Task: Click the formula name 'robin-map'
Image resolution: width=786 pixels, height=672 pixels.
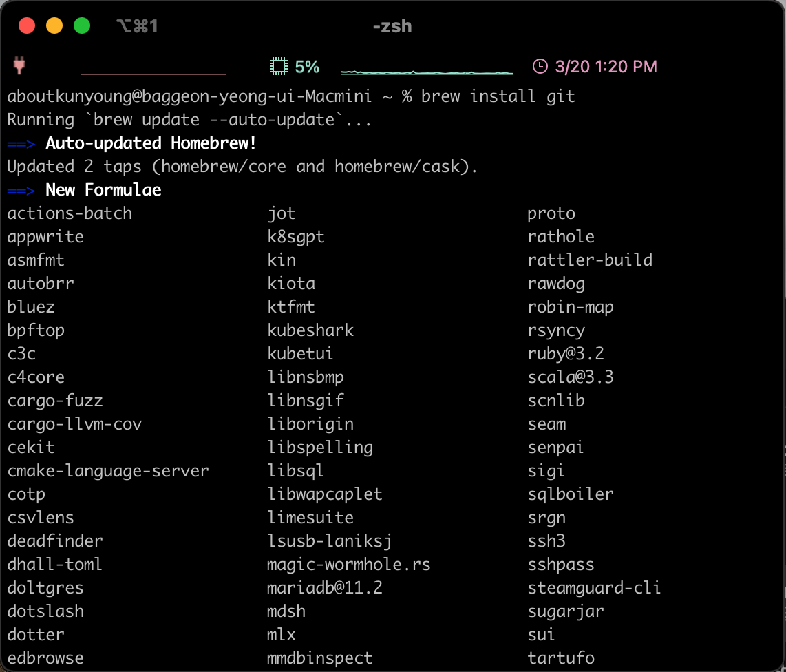Action: (x=571, y=307)
